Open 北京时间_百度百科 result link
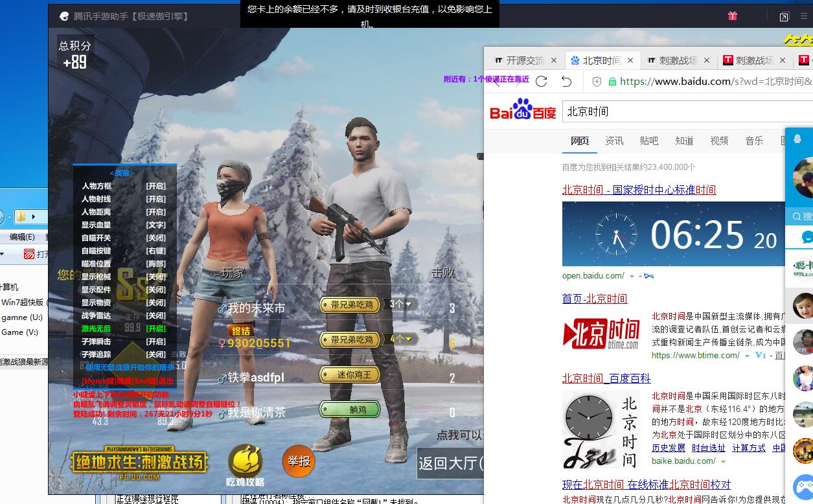This screenshot has height=504, width=813. pos(606,378)
